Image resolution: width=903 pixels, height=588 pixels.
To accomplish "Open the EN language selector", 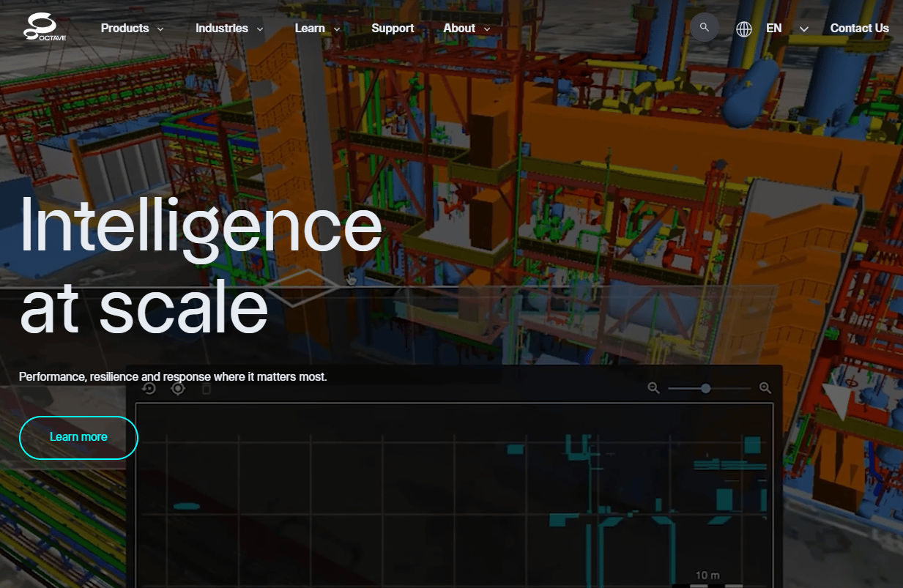I will (773, 29).
